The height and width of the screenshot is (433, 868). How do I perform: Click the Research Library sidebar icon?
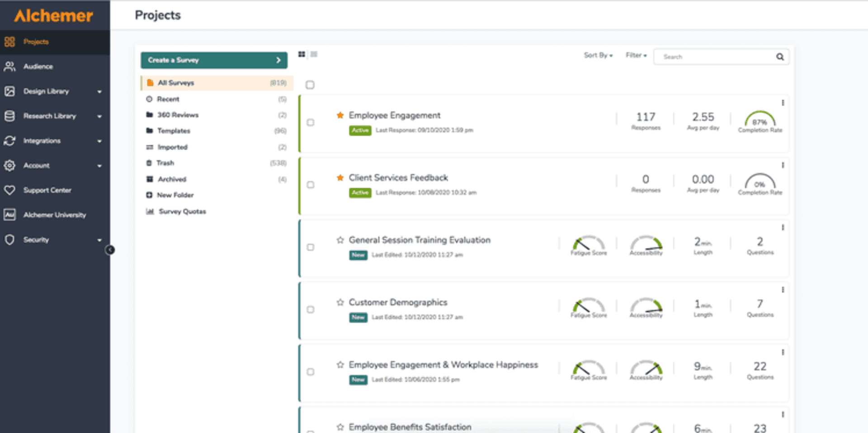click(10, 116)
